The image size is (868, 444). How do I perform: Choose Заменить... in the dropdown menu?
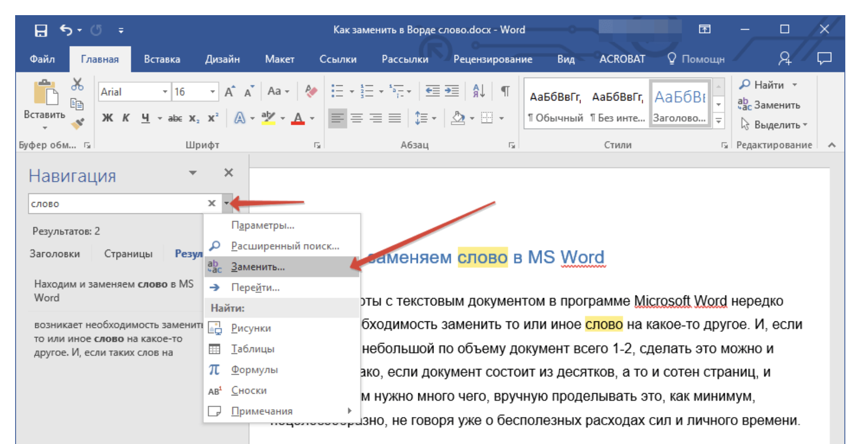[258, 267]
